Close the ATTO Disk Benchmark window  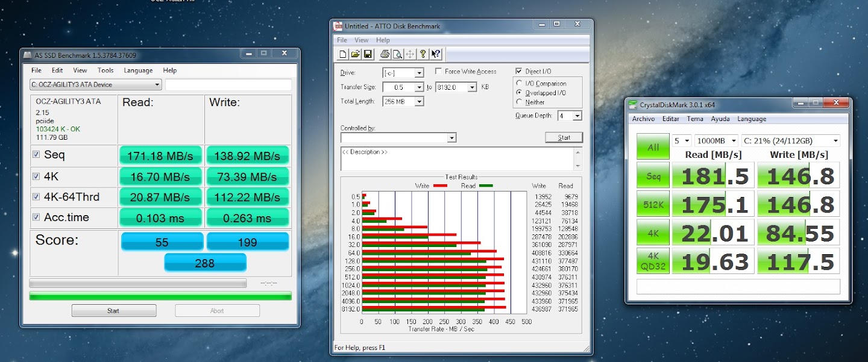(577, 24)
